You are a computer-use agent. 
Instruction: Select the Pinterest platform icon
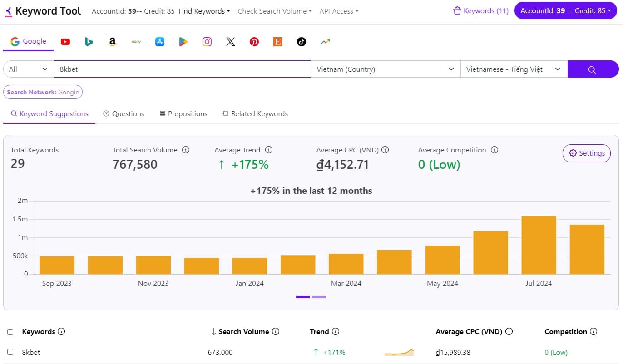coord(254,42)
